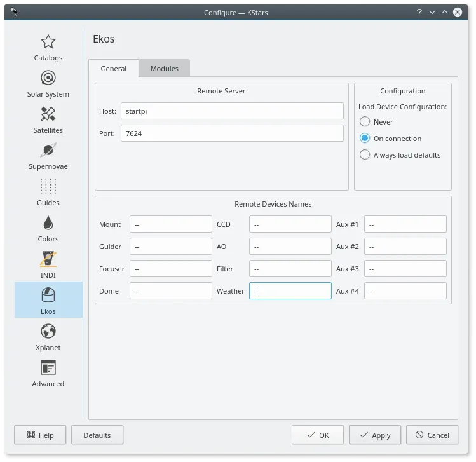Switch to the Modules tab
This screenshot has width=476, height=462.
click(x=164, y=68)
